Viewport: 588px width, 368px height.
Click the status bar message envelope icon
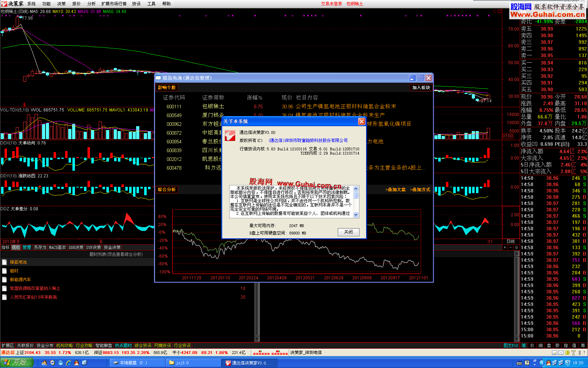coord(561,353)
